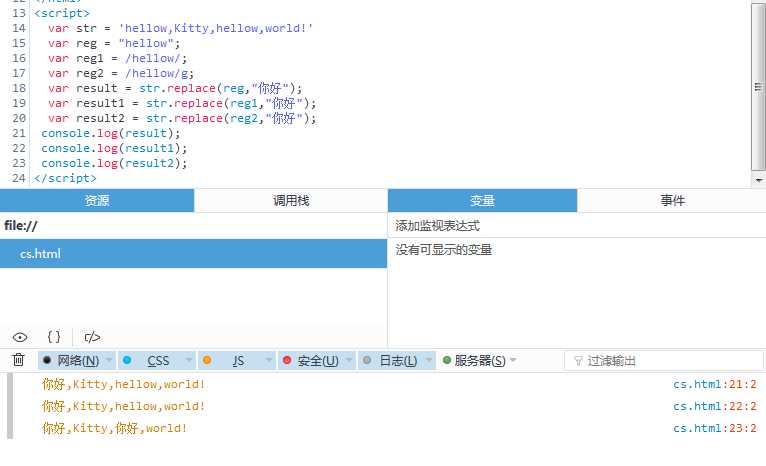Switch to the 变量 variables tab
Image resolution: width=766 pixels, height=466 pixels.
pos(482,200)
